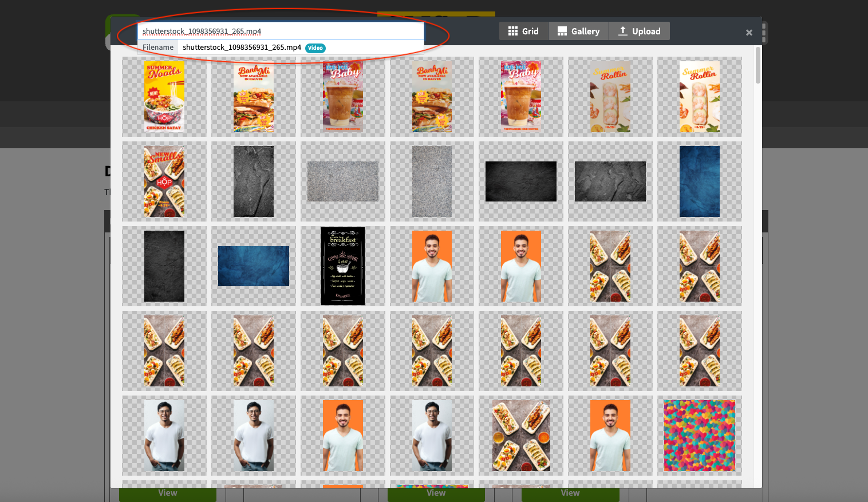
Task: Switch to Grid view
Action: (523, 31)
